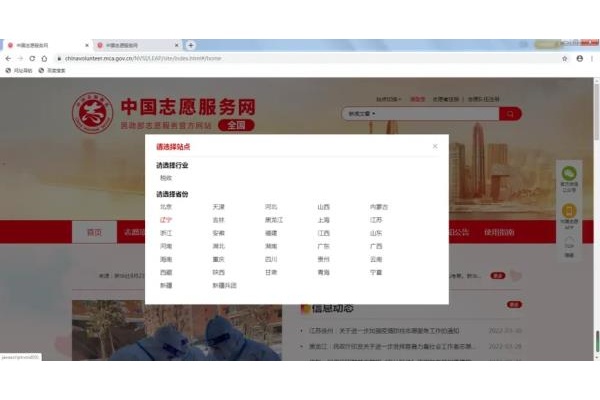Click the 志愿者注册 link
600x400 pixels.
click(x=446, y=99)
